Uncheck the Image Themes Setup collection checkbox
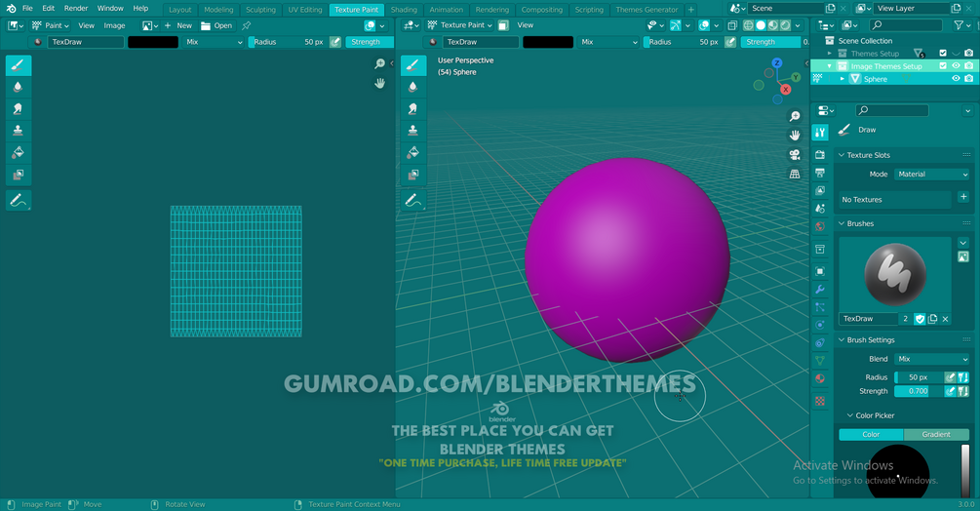This screenshot has width=980, height=511. [x=943, y=65]
